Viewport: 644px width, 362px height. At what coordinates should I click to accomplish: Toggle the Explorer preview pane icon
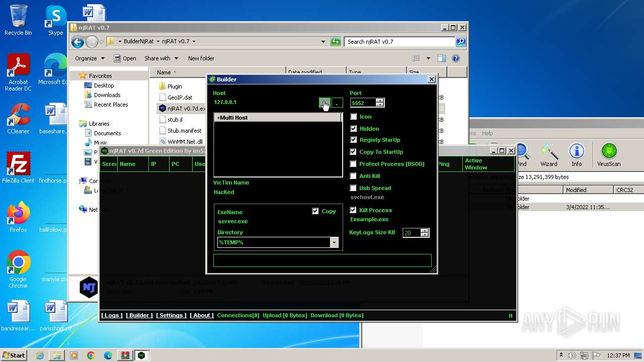click(441, 58)
